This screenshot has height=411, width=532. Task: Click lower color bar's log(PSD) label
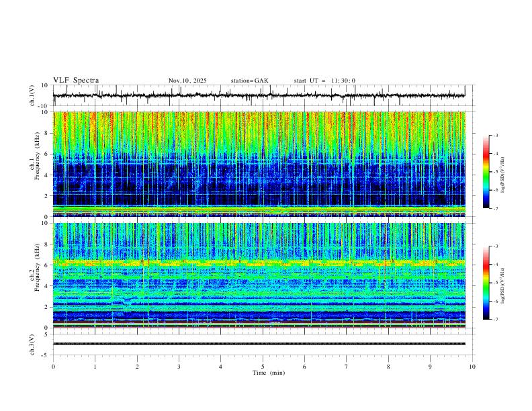pyautogui.click(x=503, y=285)
